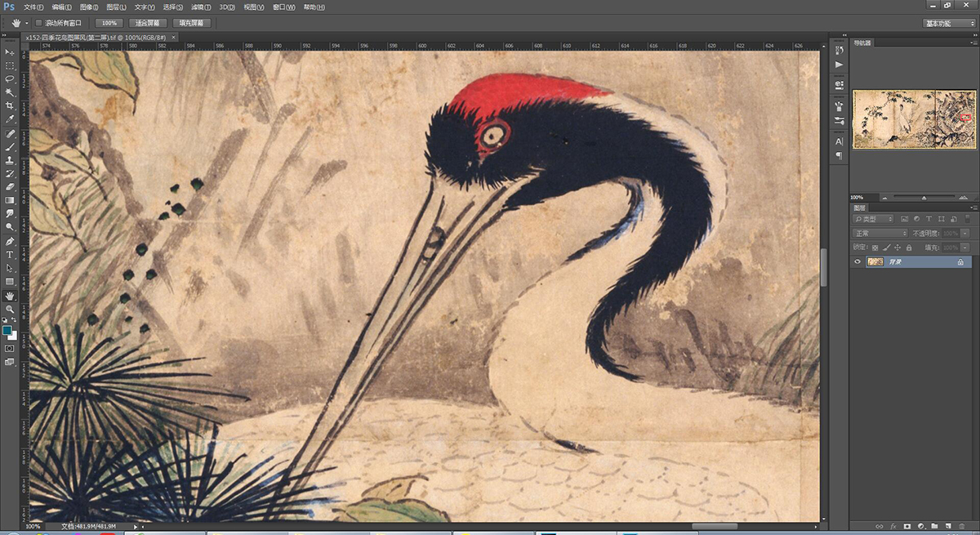
Task: Click the 填充屏幕 fill screen button
Action: (193, 23)
